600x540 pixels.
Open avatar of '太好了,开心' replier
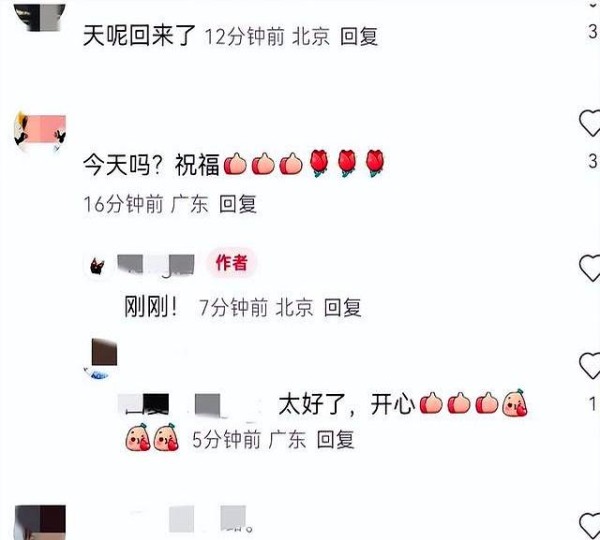(x=101, y=359)
